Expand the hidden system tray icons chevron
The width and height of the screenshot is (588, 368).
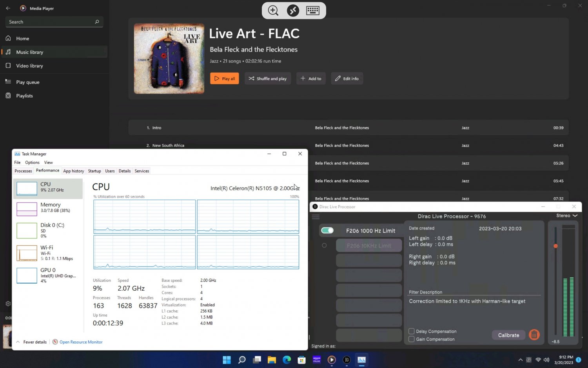520,360
